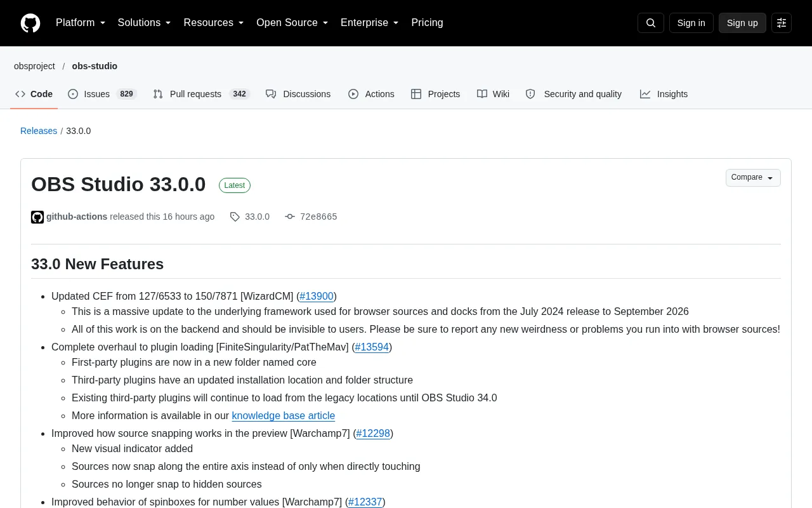Viewport: 812px width, 508px height.
Task: Open pull request #12337
Action: pyautogui.click(x=365, y=502)
